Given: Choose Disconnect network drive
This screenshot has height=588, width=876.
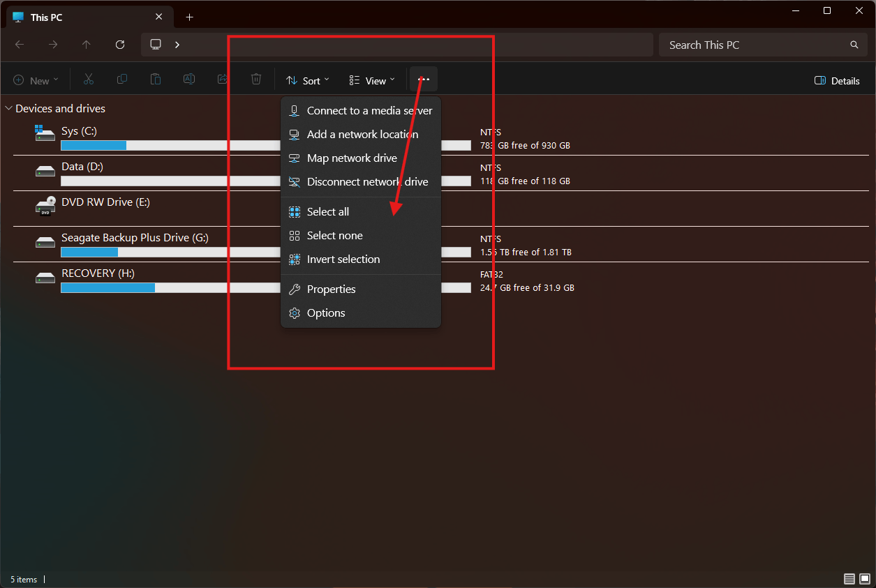Looking at the screenshot, I should coord(361,182).
